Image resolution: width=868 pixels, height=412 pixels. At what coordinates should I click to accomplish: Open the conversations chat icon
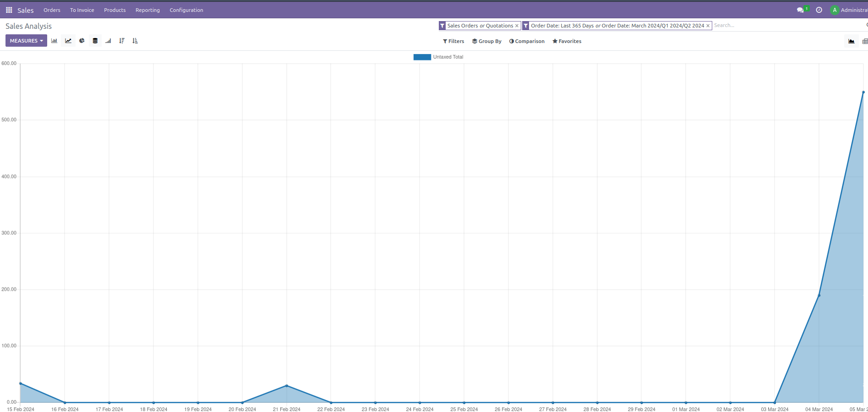[800, 10]
